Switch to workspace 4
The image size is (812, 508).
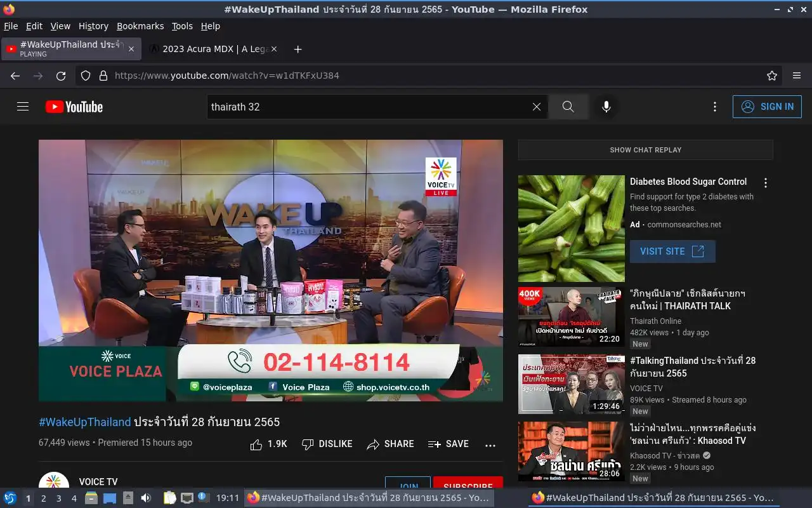pyautogui.click(x=74, y=498)
